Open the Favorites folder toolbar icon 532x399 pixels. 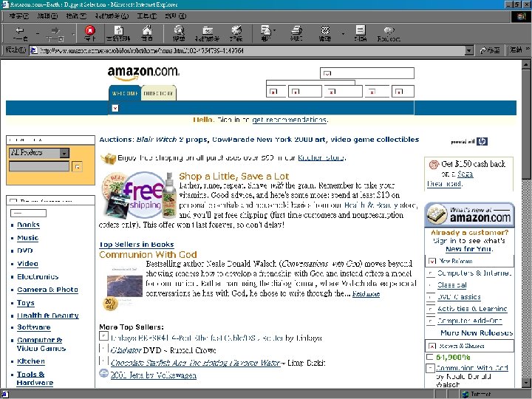pyautogui.click(x=208, y=33)
